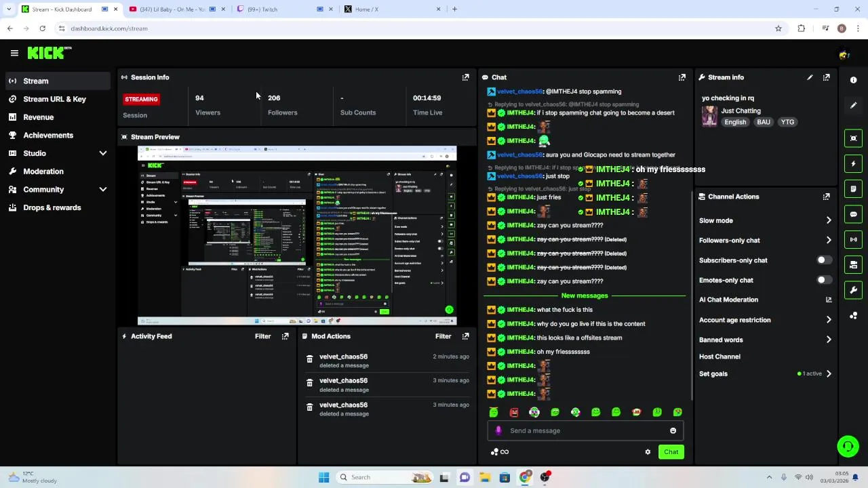Screen dimensions: 868x488
Task: Click the pencil edit icon in the right sidebar
Action: click(853, 105)
